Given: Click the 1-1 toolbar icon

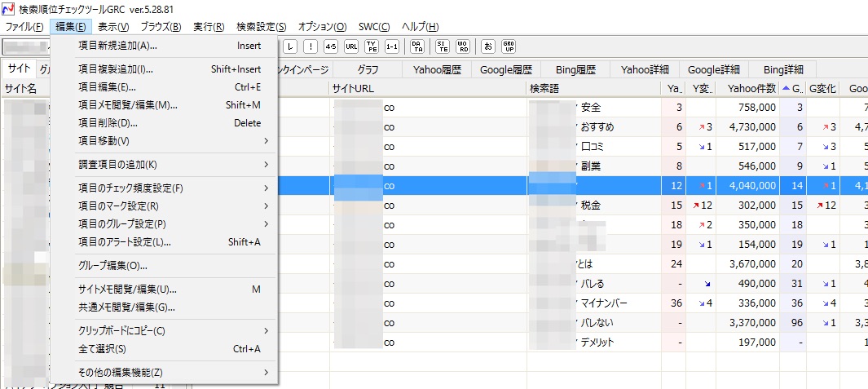Looking at the screenshot, I should click(393, 46).
